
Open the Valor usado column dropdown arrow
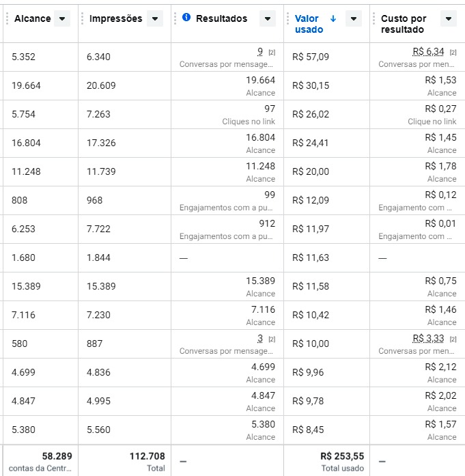pyautogui.click(x=353, y=19)
